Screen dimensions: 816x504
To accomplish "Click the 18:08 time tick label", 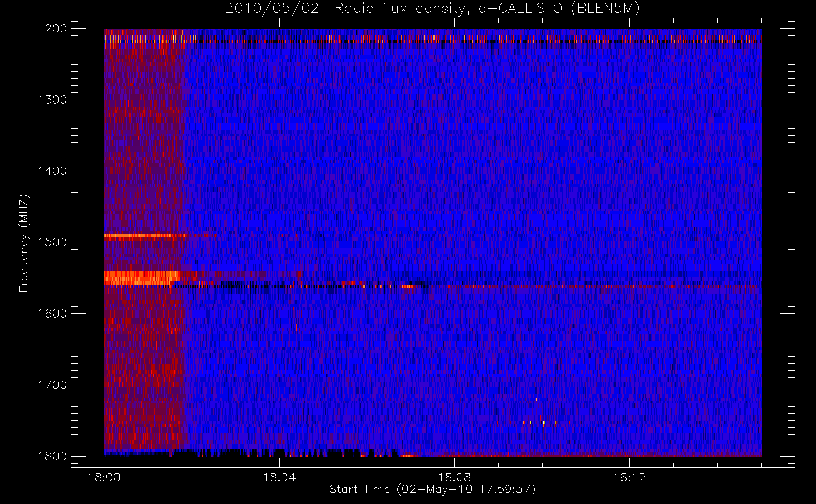I will [x=454, y=477].
